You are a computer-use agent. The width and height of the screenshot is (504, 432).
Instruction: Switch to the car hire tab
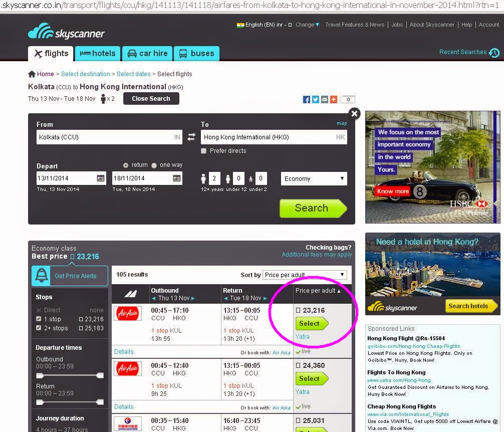[147, 54]
